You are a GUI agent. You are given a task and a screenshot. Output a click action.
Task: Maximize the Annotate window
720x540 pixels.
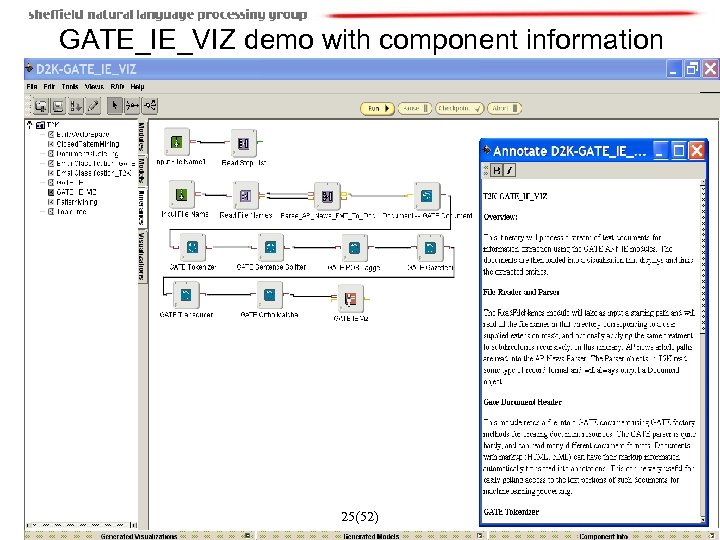tap(678, 151)
